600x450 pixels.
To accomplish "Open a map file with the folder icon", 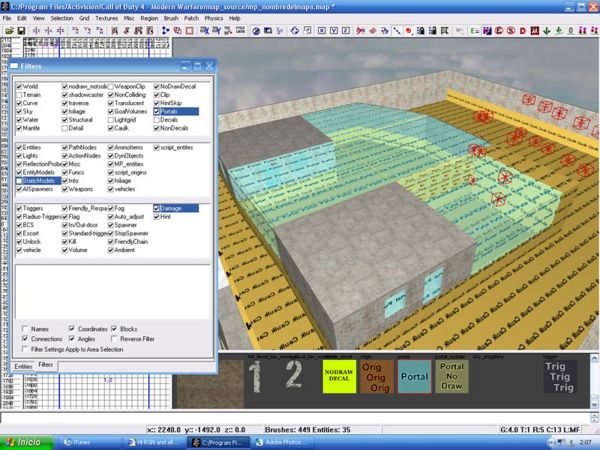I will pos(9,31).
